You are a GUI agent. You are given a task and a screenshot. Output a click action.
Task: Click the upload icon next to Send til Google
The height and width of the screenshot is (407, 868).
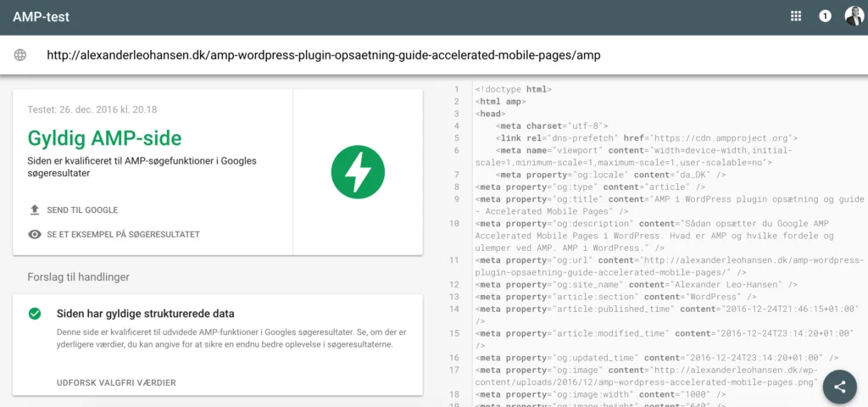(34, 210)
